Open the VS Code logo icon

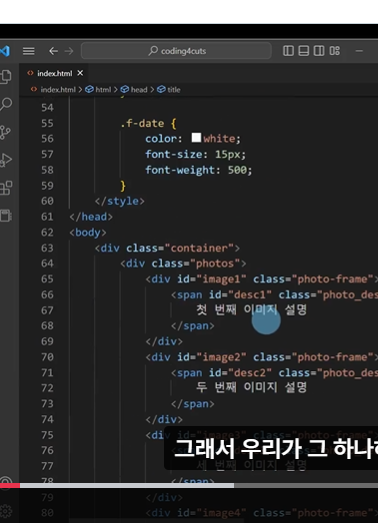tap(5, 51)
